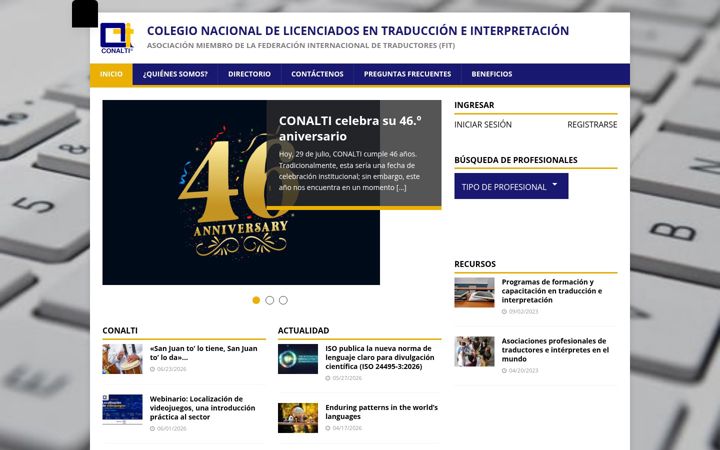
Task: Open article «San Juan to' lo tiene»
Action: tap(203, 353)
